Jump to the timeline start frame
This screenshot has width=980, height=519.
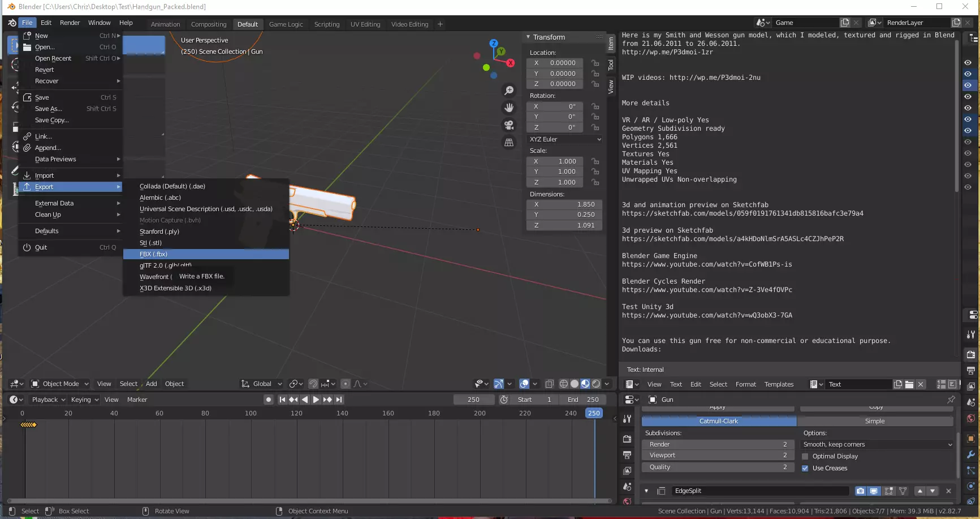point(282,400)
